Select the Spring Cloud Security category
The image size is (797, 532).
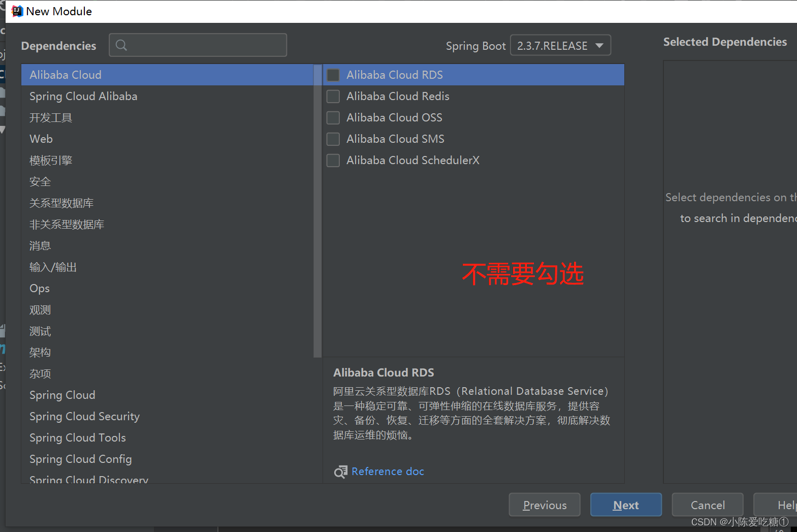pos(168,416)
